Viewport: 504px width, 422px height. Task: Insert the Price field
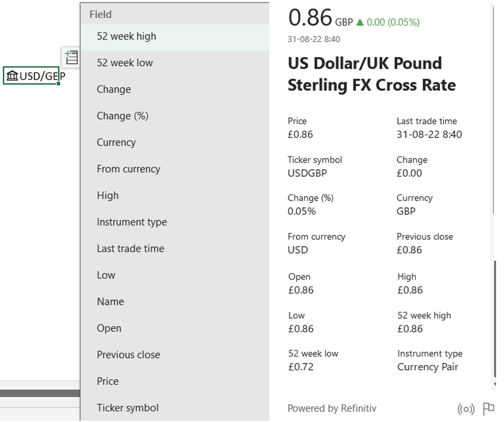[107, 382]
